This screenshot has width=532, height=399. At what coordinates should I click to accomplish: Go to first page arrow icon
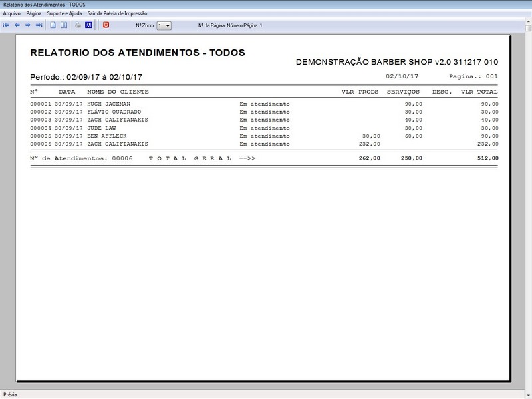click(x=7, y=25)
